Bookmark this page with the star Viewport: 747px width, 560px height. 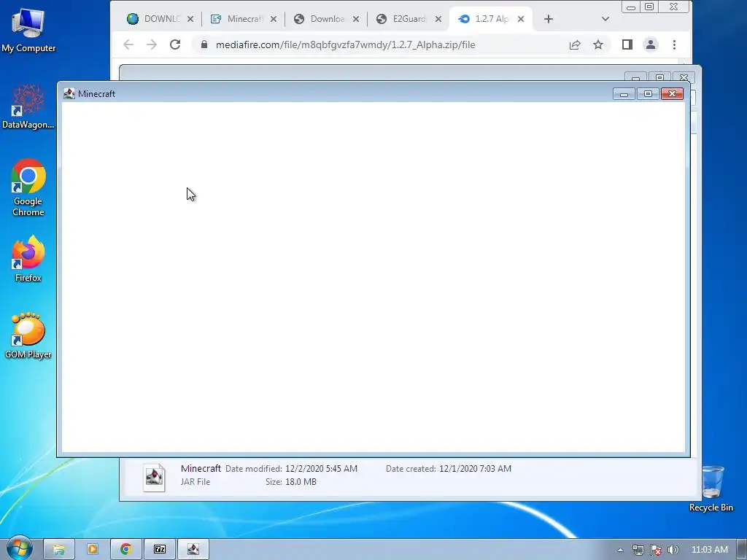click(598, 44)
